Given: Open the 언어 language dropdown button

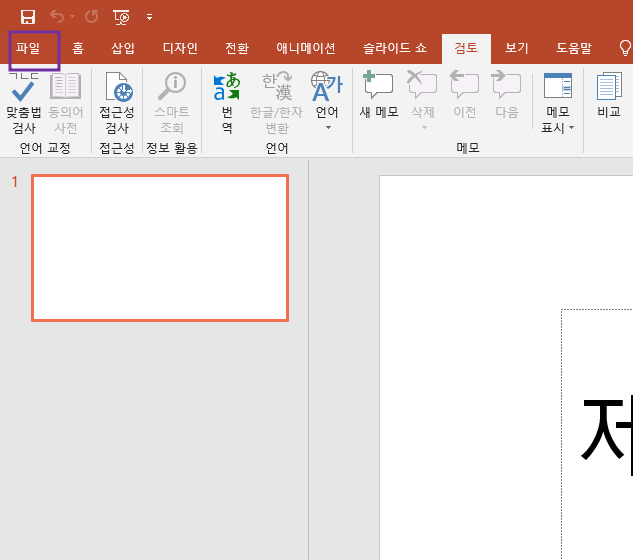Looking at the screenshot, I should tap(327, 102).
